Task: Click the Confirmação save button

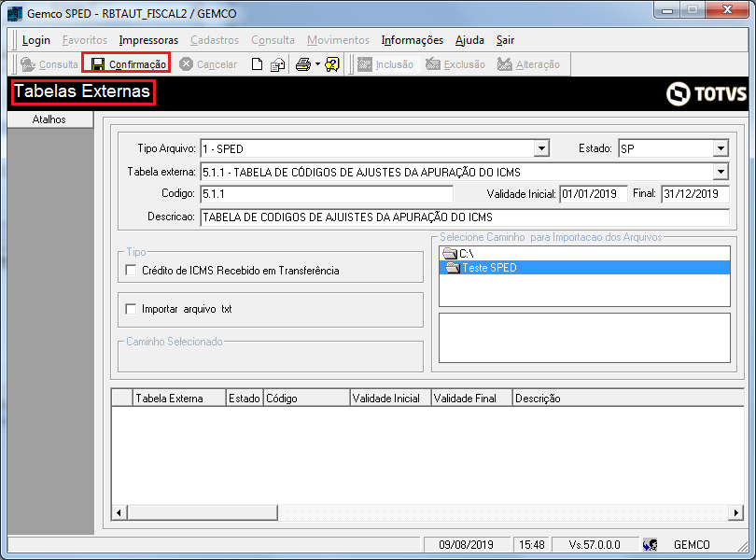Action: point(128,64)
